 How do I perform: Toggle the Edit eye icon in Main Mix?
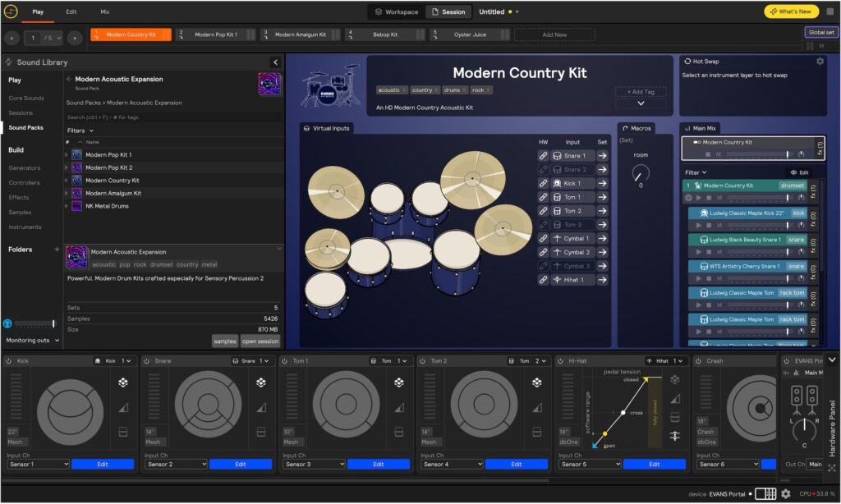[799, 172]
